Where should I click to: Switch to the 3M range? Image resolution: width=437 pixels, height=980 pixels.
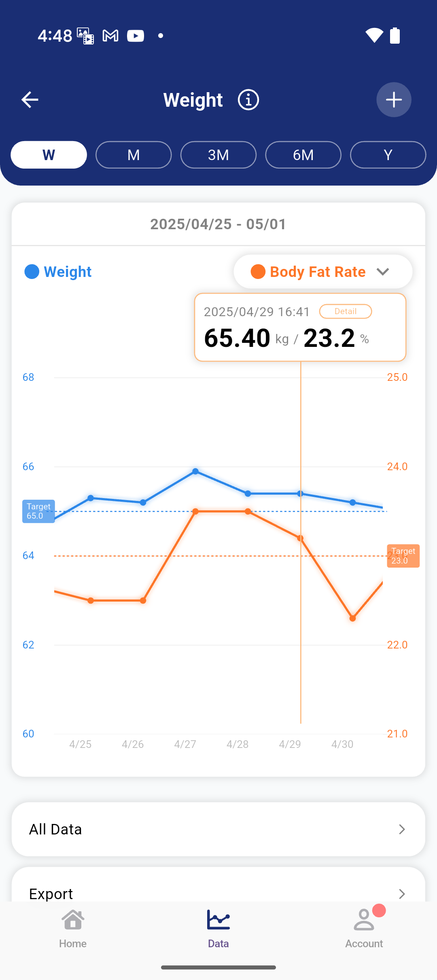pos(218,155)
